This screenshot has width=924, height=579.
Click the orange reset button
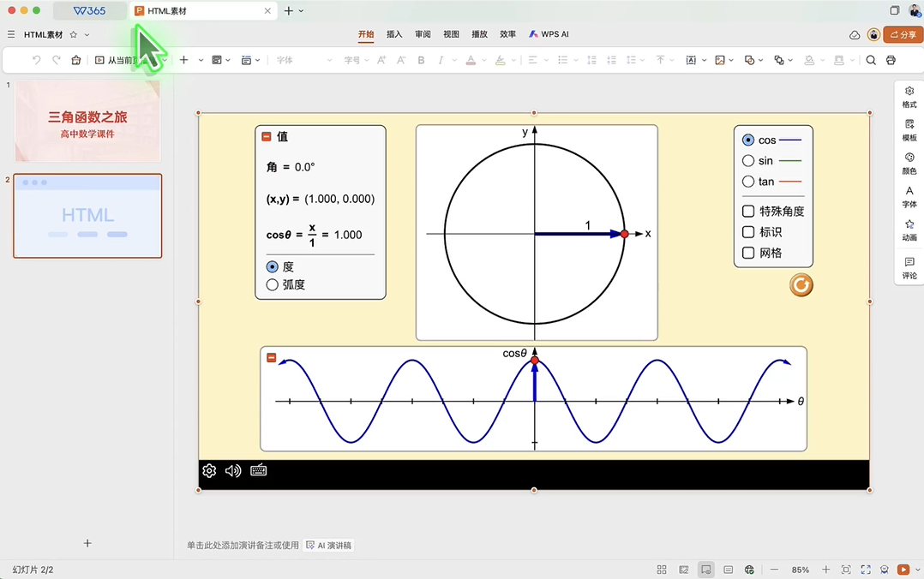801,285
